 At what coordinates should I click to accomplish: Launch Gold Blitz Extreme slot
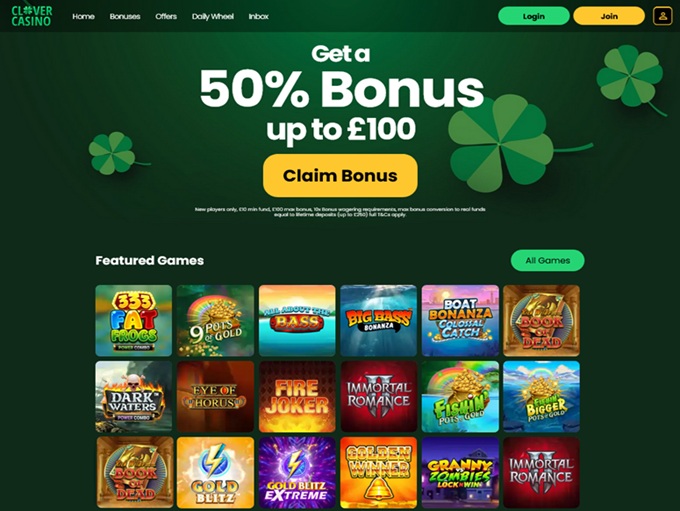(297, 472)
